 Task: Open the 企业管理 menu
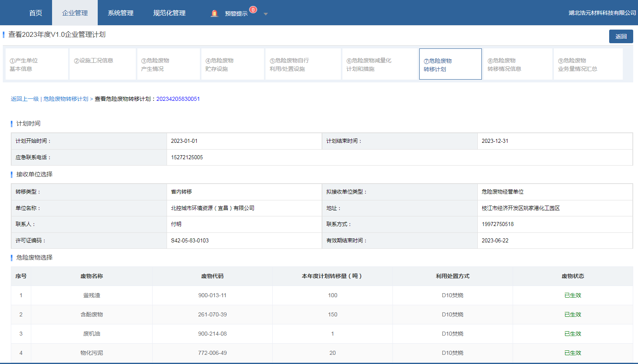pos(75,13)
